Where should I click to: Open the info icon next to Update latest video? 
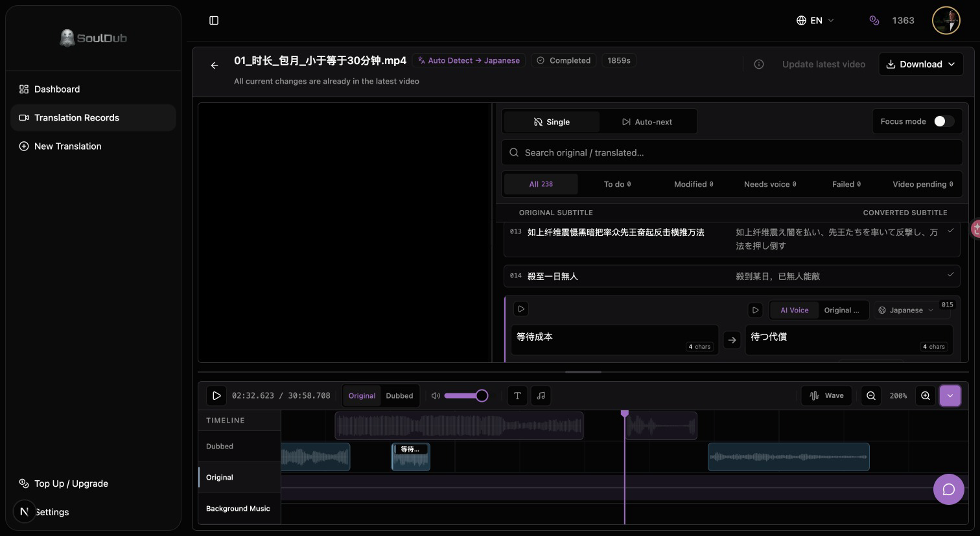[759, 64]
